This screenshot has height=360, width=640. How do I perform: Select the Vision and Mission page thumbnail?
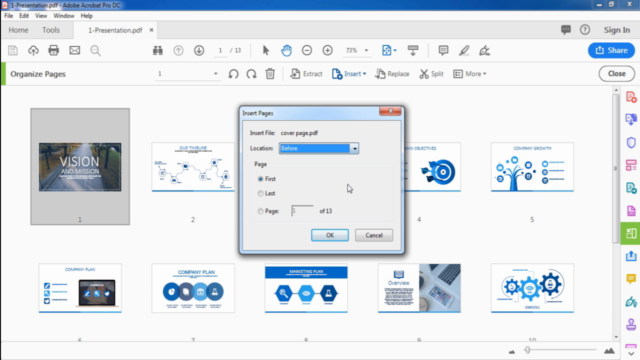tap(80, 167)
